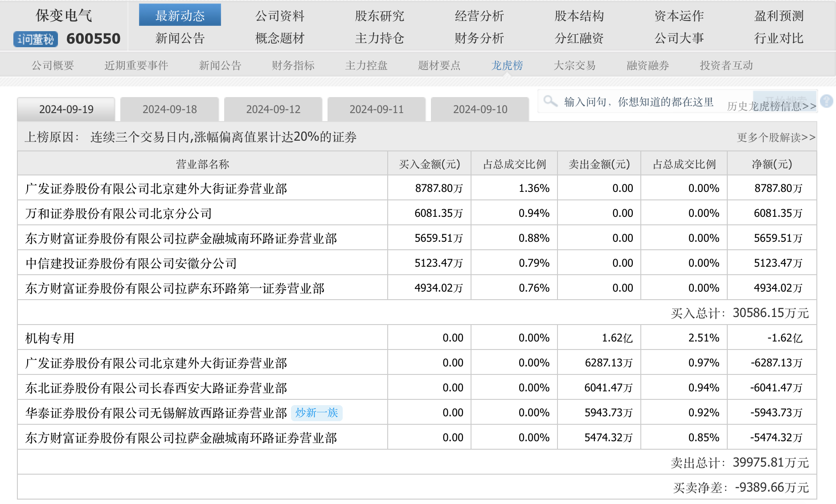
Task: Open 历史龙虎榜信息 link
Action: click(771, 106)
